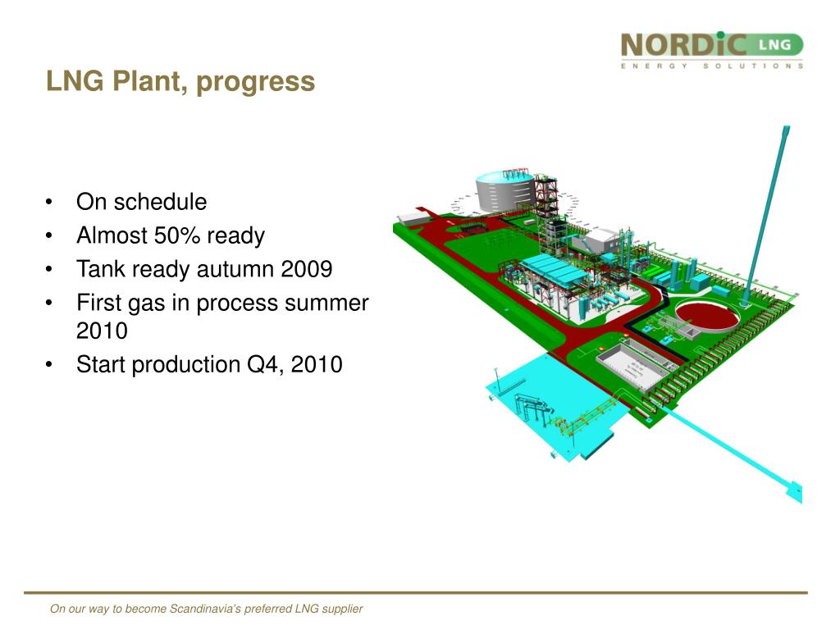
Task: Click the footer tagline about Scandinavia's preferred LNG supplier
Action: [x=206, y=609]
